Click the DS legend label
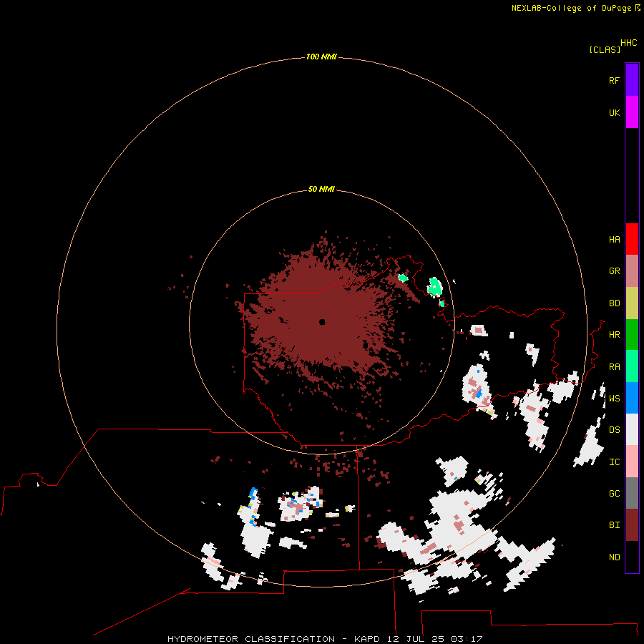The width and height of the screenshot is (644, 644). (x=614, y=429)
